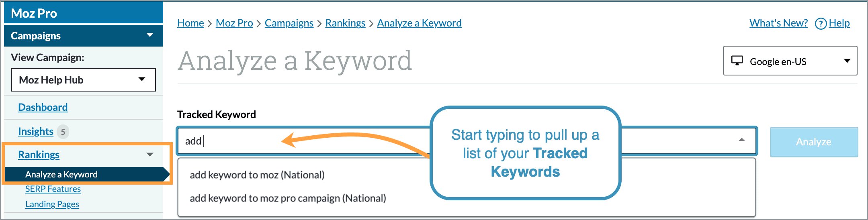Image resolution: width=868 pixels, height=220 pixels.
Task: Go to the Dashboard link
Action: [x=43, y=108]
